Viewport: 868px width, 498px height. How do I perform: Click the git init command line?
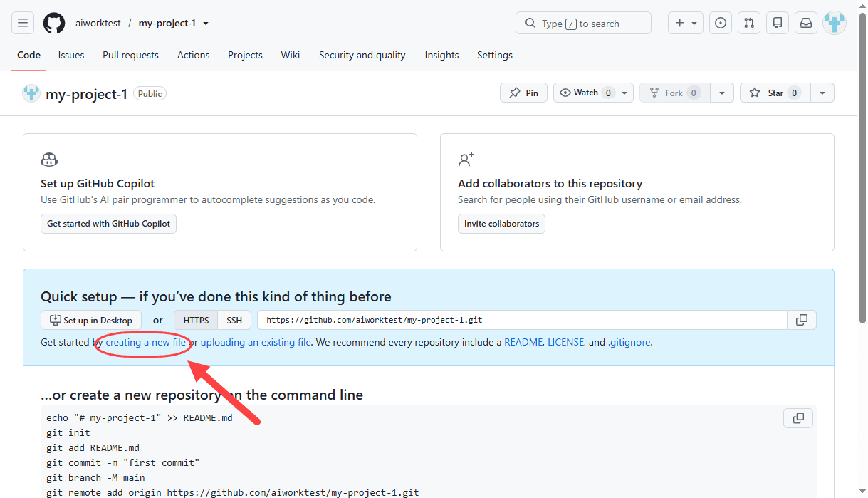(68, 432)
